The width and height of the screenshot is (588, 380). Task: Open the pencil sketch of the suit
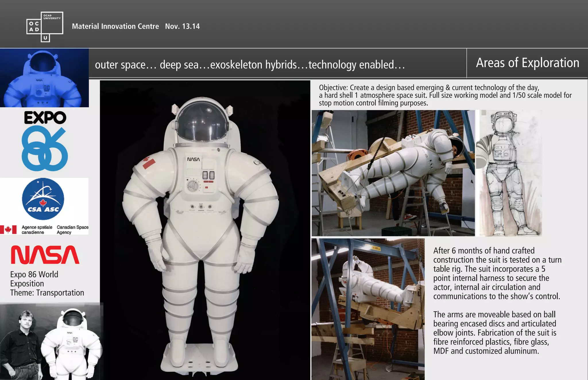click(x=509, y=173)
